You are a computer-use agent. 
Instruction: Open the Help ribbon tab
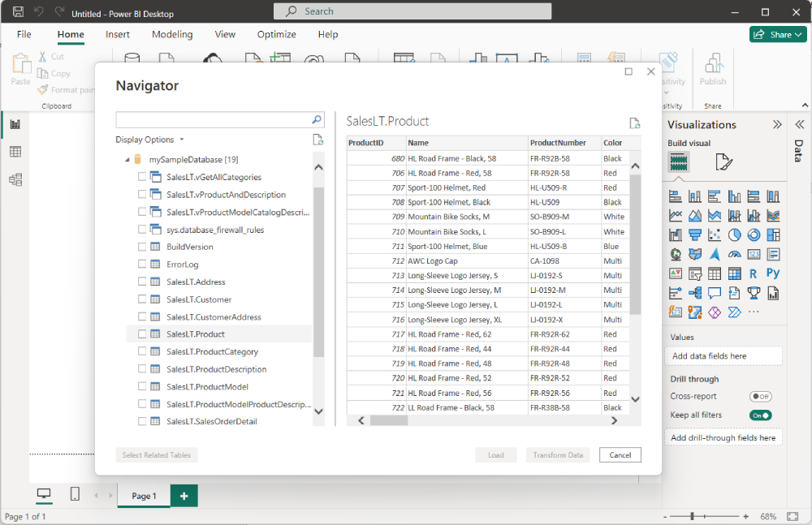click(x=328, y=34)
